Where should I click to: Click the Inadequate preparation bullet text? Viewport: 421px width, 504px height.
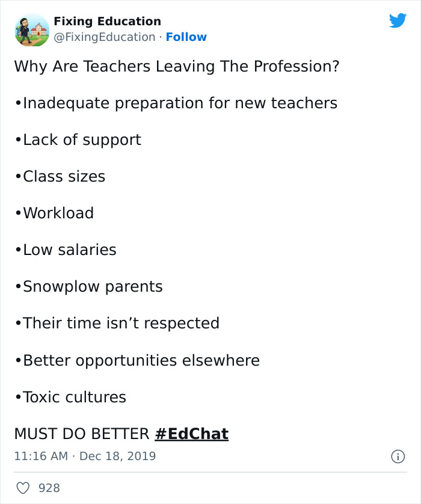pyautogui.click(x=176, y=103)
